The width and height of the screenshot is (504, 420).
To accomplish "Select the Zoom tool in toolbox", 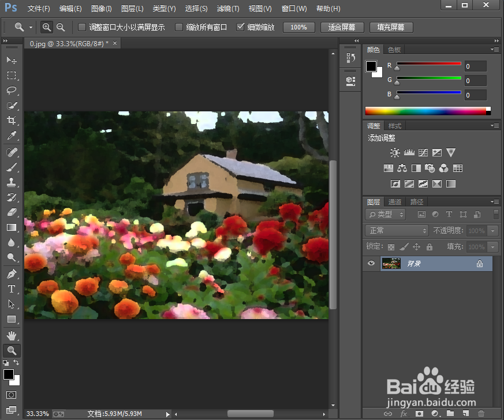I will (x=12, y=351).
